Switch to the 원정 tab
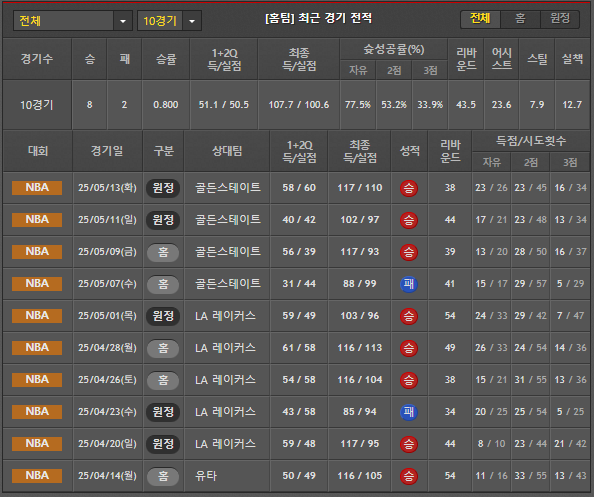The height and width of the screenshot is (497, 594). 560,19
